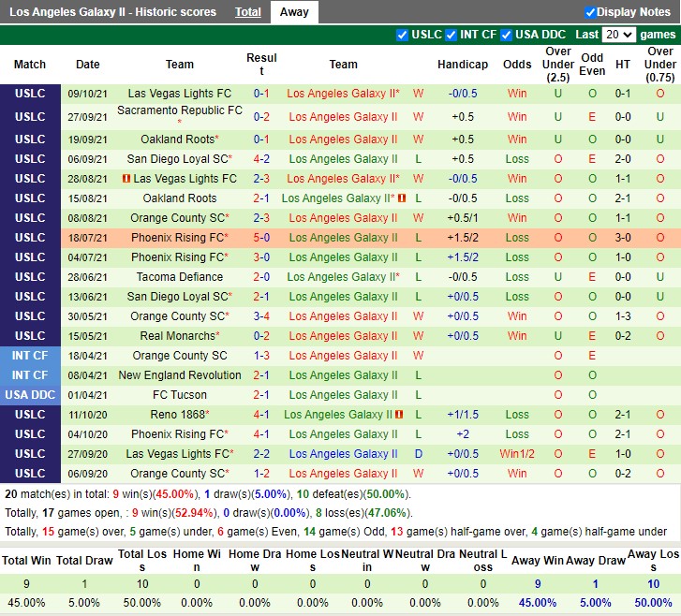Click the USA DDC league cell
Image resolution: width=681 pixels, height=616 pixels.
tap(30, 395)
